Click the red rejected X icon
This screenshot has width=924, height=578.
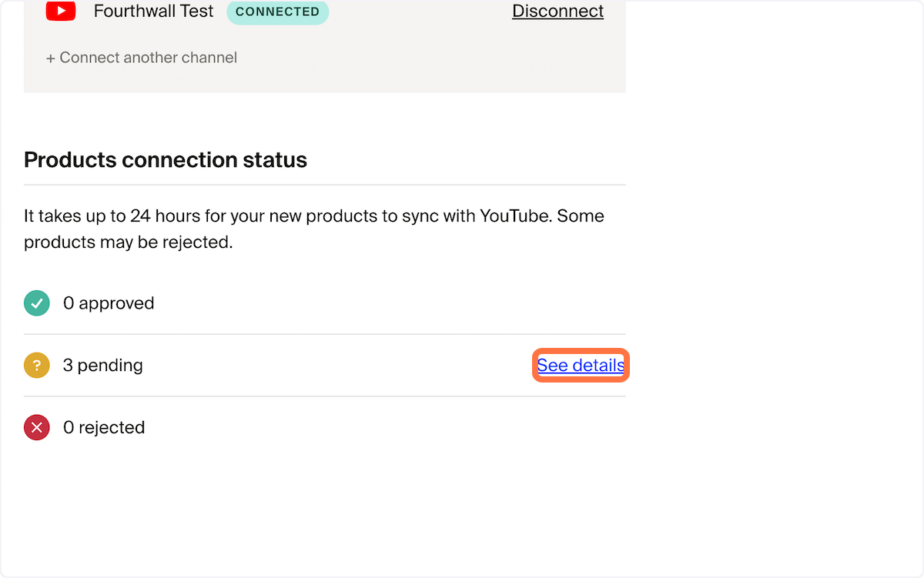point(37,427)
